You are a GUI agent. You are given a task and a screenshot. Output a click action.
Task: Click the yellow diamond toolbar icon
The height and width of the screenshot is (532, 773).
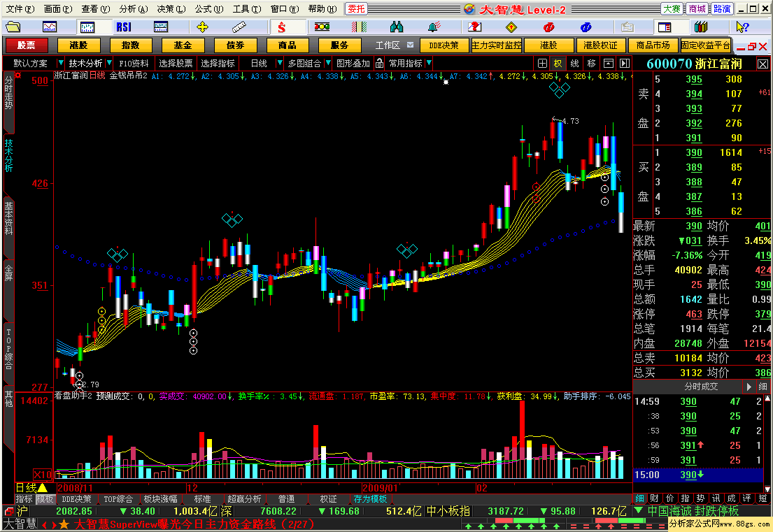(511, 27)
